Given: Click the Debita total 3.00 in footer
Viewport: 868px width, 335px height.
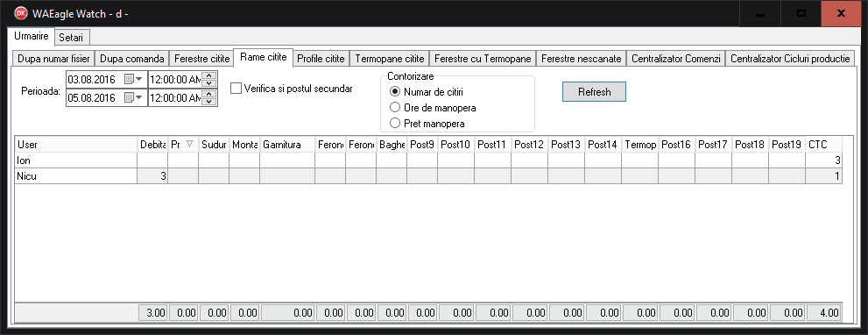Looking at the screenshot, I should tap(152, 313).
